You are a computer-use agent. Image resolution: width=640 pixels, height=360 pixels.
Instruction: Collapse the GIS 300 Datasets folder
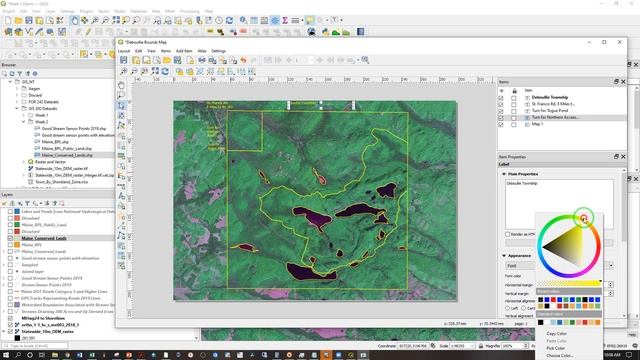click(17, 109)
